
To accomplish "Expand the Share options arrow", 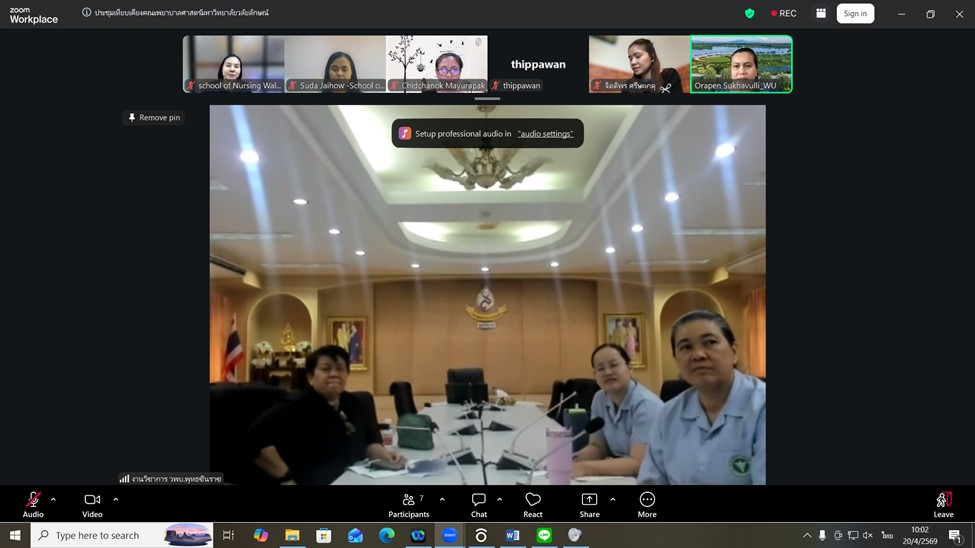I will click(613, 499).
